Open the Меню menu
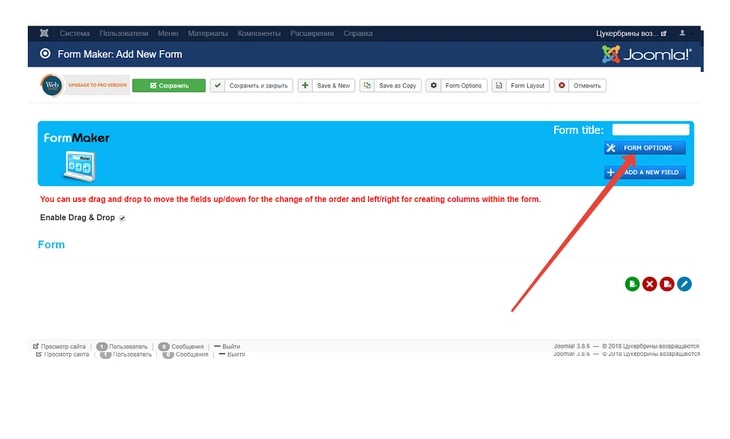The image size is (730, 439). click(x=168, y=34)
